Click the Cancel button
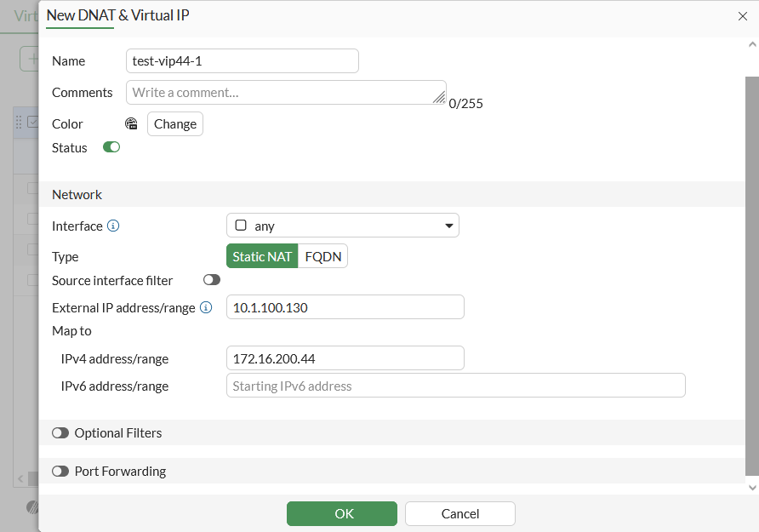The image size is (759, 532). coord(460,513)
